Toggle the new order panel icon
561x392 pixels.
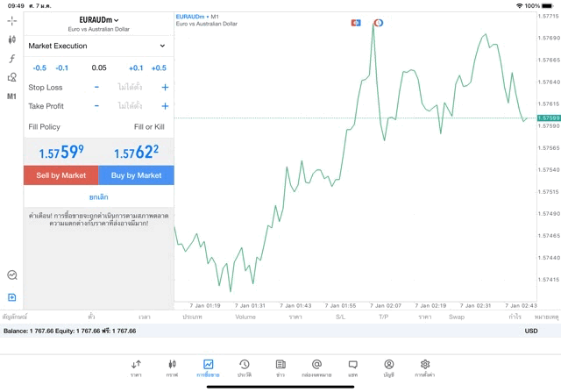(11, 297)
